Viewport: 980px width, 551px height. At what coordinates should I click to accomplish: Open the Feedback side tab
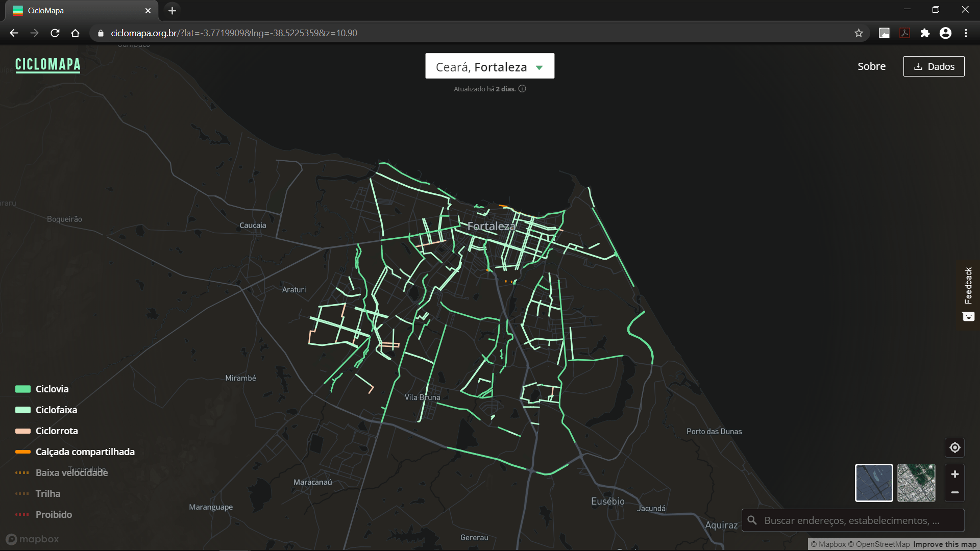[x=968, y=294]
